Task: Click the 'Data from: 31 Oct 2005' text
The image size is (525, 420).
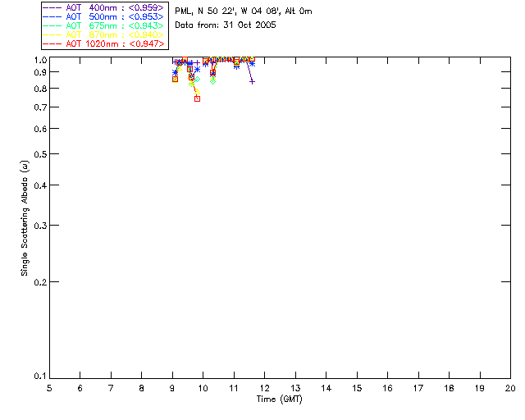Action: [x=226, y=25]
